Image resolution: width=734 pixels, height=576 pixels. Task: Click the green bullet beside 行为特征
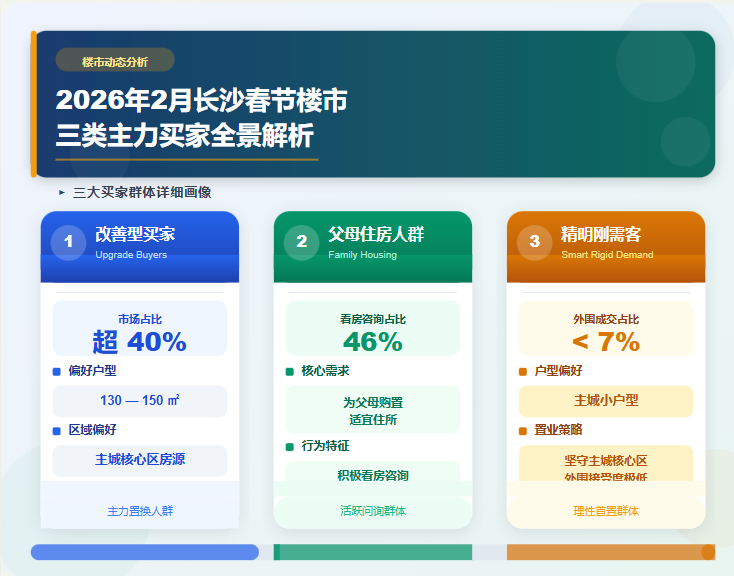click(x=290, y=447)
